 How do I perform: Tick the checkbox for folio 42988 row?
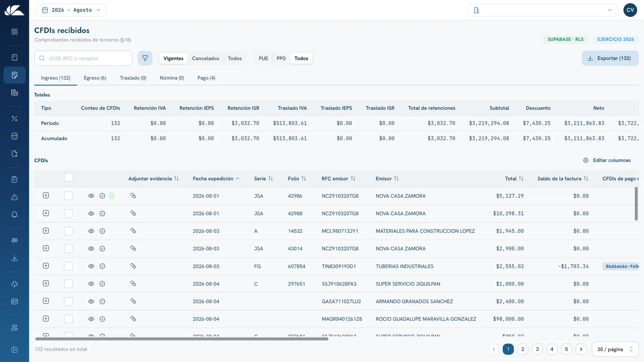pos(68,214)
